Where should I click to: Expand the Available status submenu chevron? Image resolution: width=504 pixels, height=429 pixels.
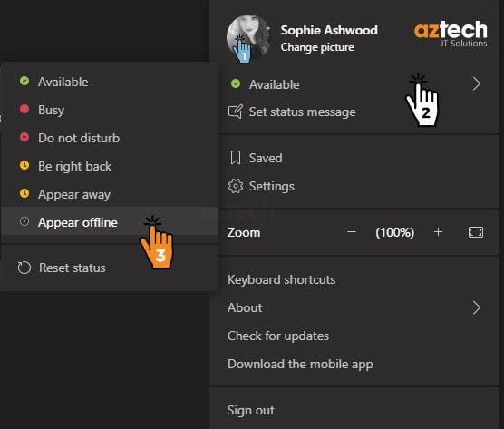pyautogui.click(x=477, y=84)
